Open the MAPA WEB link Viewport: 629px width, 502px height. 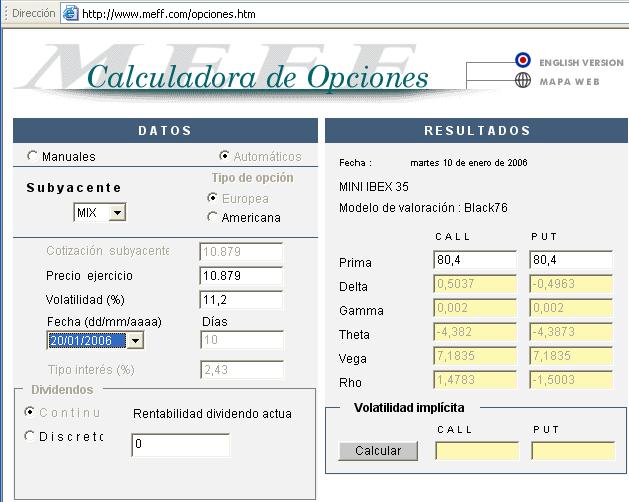pos(569,81)
